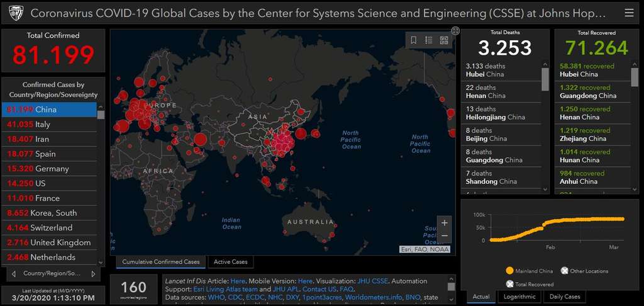
Task: Toggle Mainland China series in chart legend
Action: click(530, 271)
